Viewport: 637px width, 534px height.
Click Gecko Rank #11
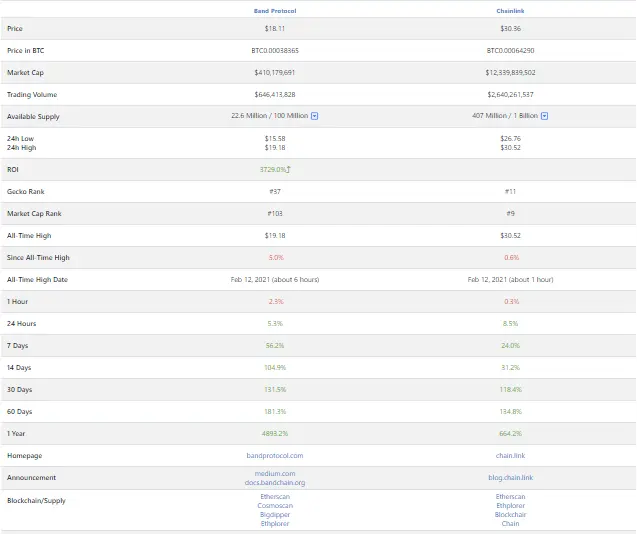tap(510, 191)
